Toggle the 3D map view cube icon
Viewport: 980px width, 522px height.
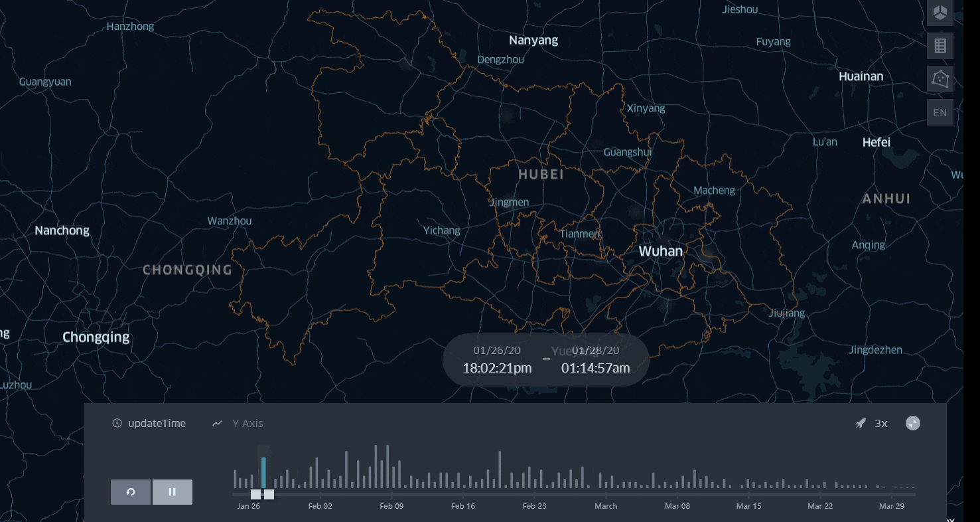click(940, 13)
